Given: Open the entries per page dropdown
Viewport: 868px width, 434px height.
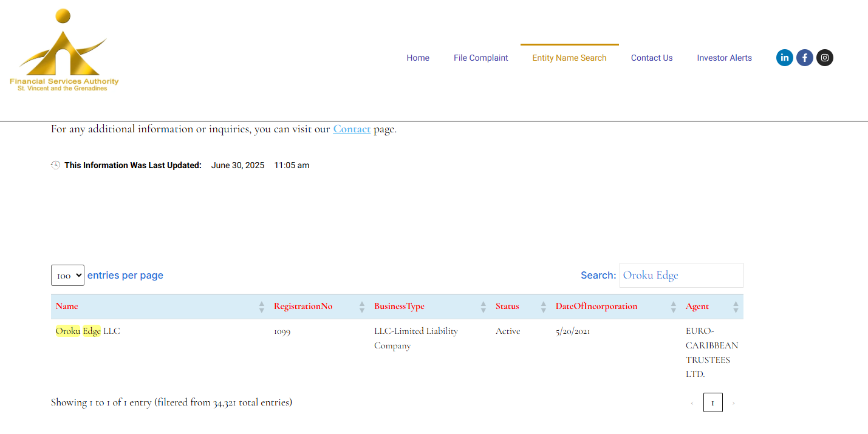Looking at the screenshot, I should click(x=67, y=275).
